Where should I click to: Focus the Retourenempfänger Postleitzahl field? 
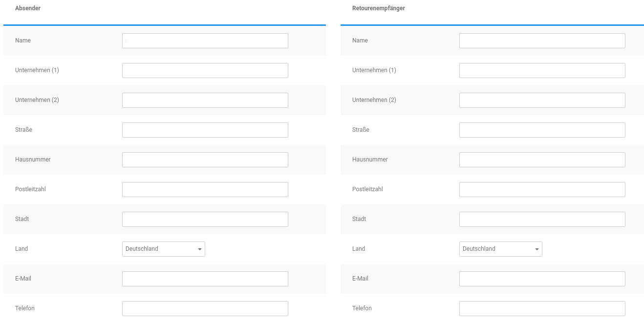[x=542, y=189]
